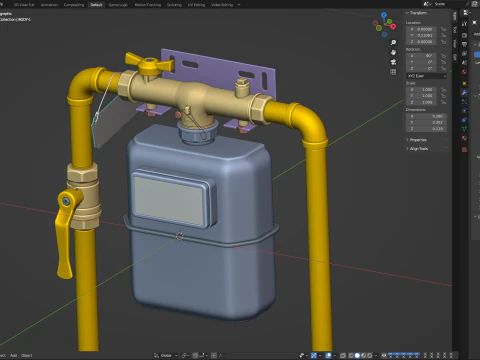Click the Location Y value field
Screen dimensions: 480x360
421,35
